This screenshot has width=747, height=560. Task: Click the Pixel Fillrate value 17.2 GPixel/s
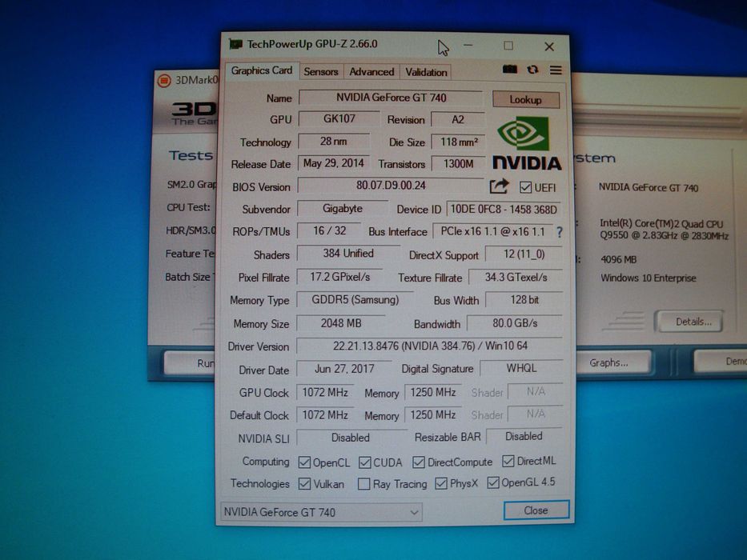(x=339, y=277)
